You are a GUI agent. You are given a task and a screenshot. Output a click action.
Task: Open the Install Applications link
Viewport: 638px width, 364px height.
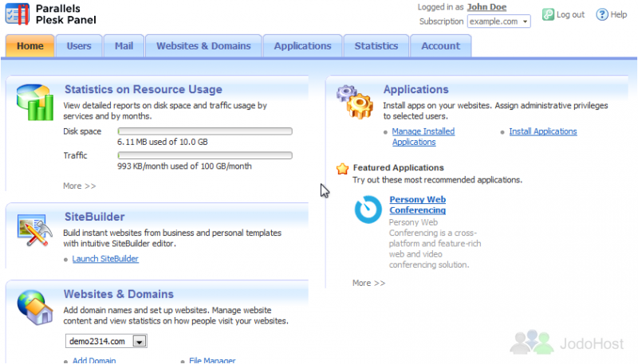coord(542,131)
